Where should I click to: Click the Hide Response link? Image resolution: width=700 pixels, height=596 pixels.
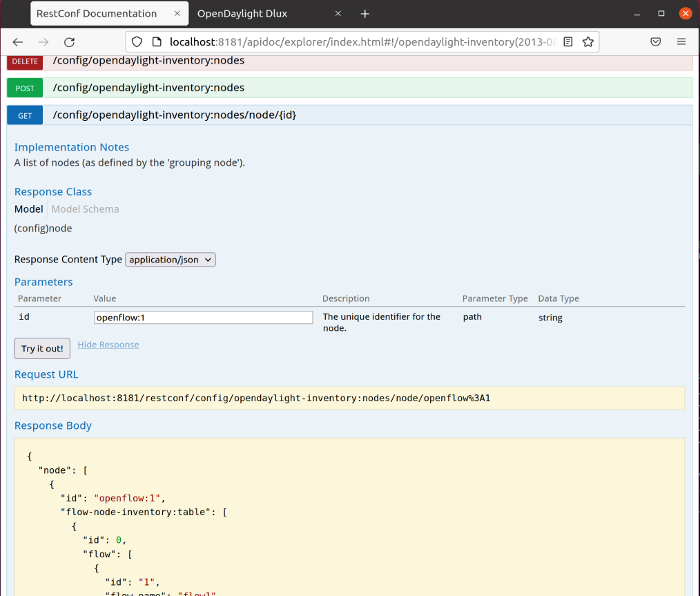point(108,345)
